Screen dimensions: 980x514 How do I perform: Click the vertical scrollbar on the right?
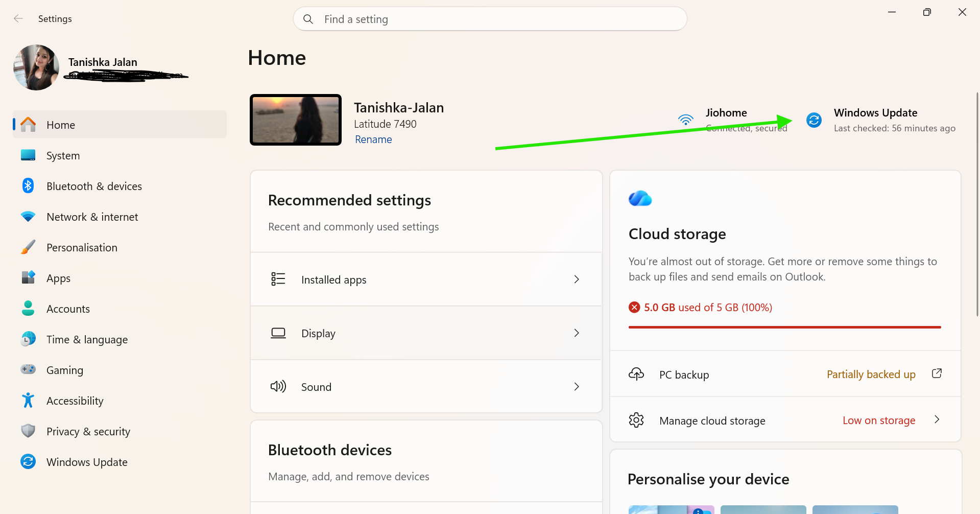pos(977,204)
